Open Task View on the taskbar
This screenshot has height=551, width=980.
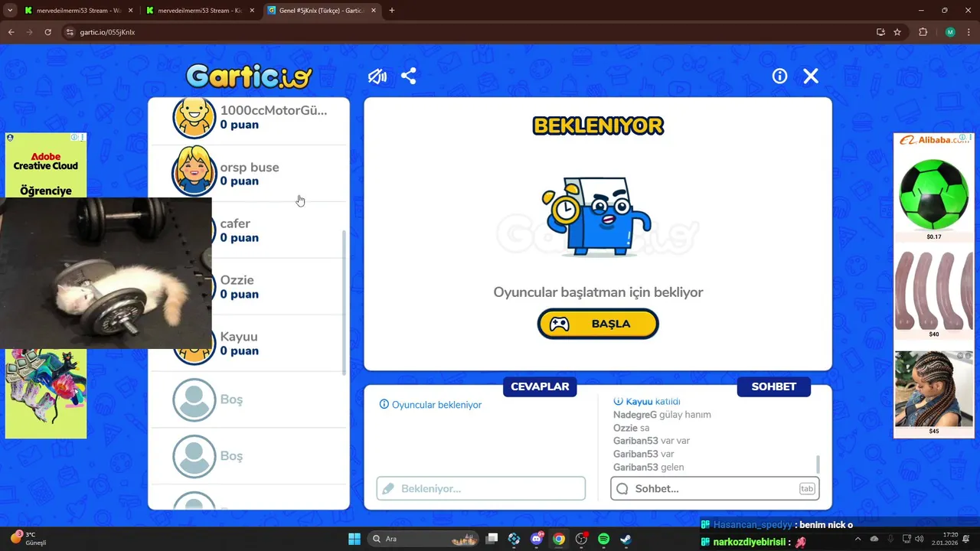pyautogui.click(x=492, y=539)
